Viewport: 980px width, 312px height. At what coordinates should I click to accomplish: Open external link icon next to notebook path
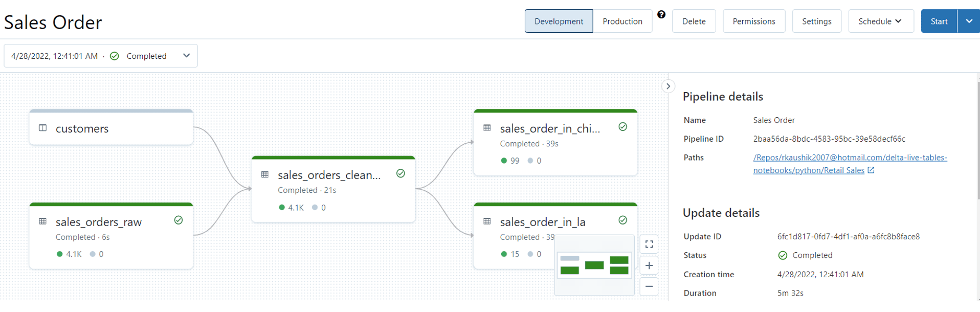tap(871, 170)
